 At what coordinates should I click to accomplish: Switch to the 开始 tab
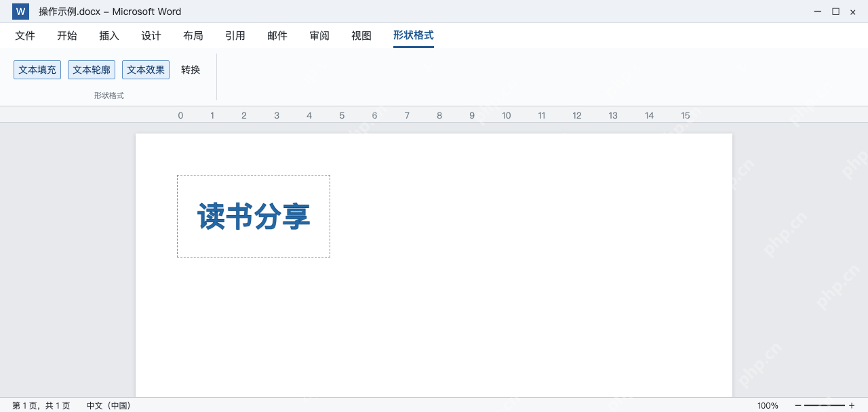[67, 36]
